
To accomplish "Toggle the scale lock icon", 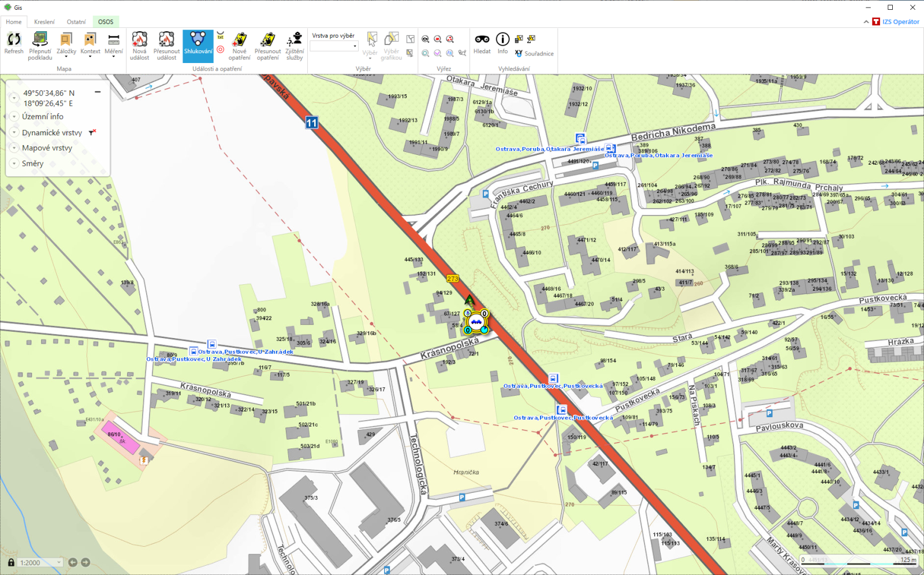I will pyautogui.click(x=11, y=562).
